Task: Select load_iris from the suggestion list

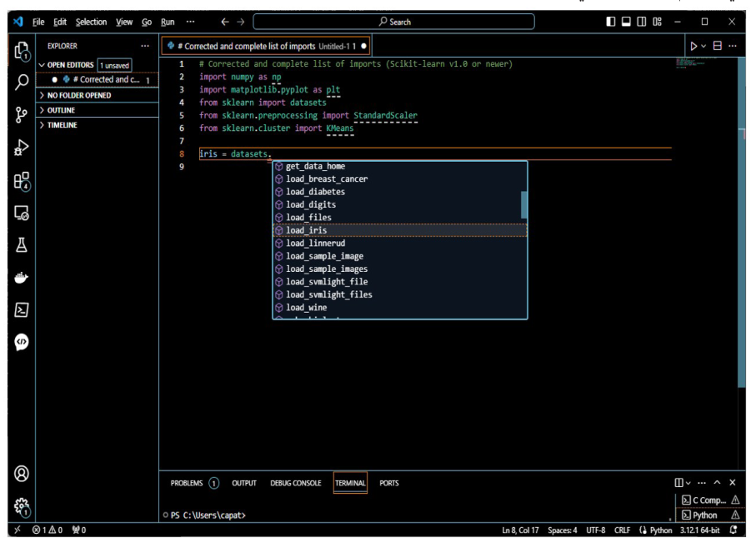Action: (x=400, y=230)
